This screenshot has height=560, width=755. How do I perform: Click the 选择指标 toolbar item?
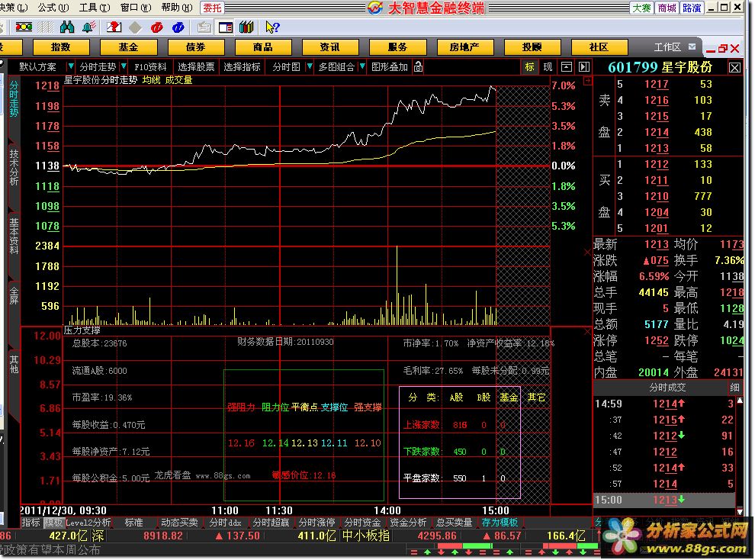point(242,67)
